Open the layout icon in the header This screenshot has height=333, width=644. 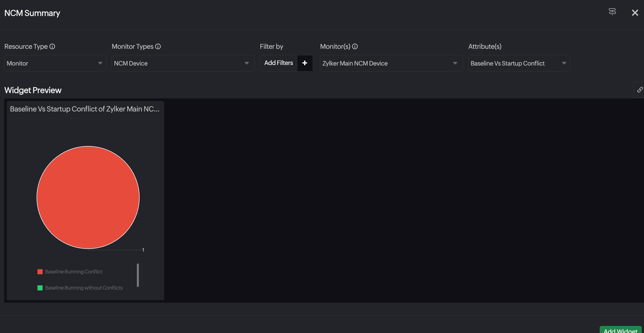pyautogui.click(x=612, y=12)
